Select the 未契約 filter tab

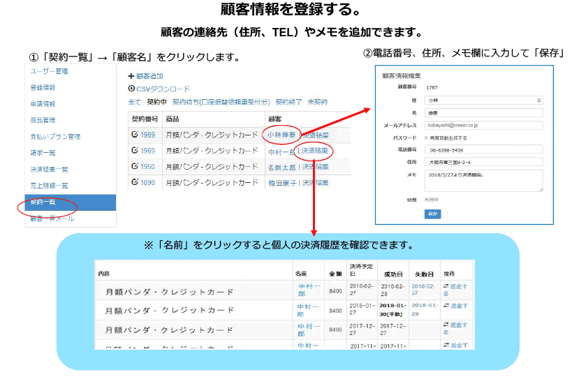[x=318, y=102]
